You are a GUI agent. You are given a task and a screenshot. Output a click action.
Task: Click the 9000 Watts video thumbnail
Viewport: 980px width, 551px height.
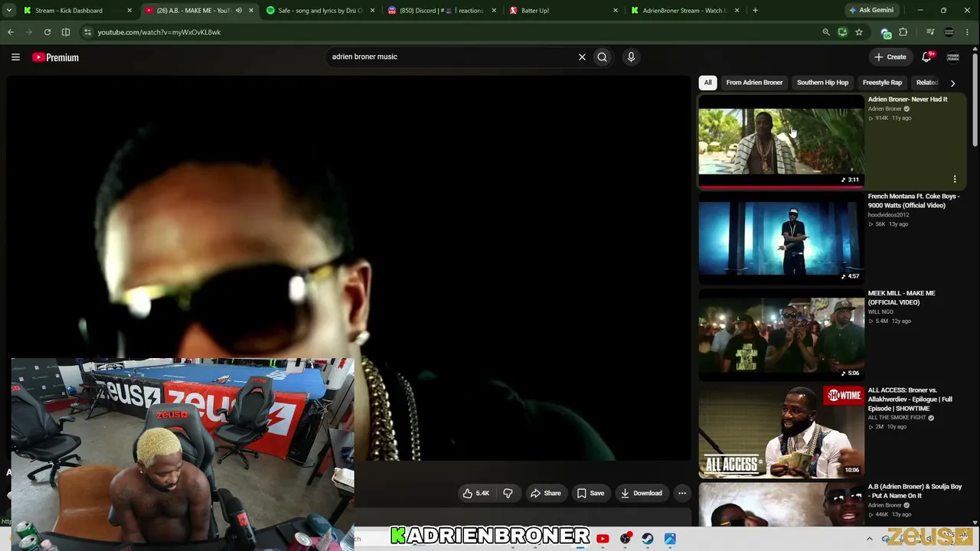[781, 239]
